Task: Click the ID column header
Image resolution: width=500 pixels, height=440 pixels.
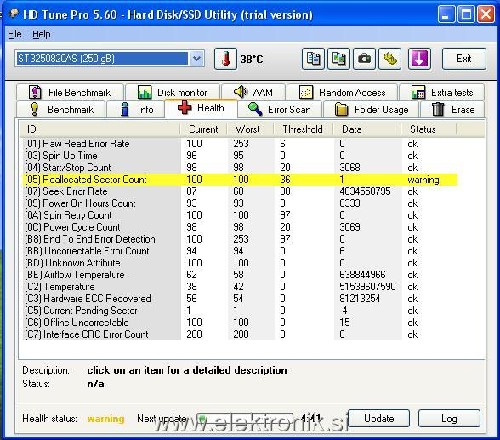Action: coord(99,129)
